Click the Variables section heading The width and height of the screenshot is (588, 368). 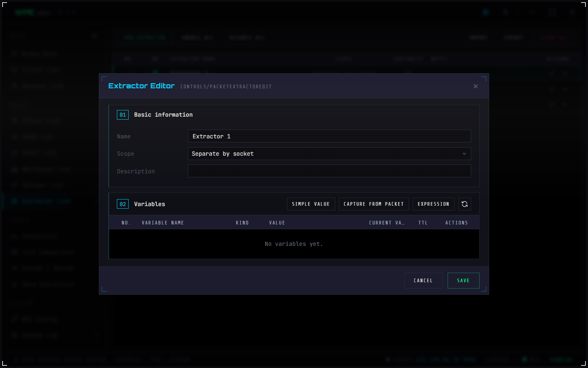click(150, 204)
